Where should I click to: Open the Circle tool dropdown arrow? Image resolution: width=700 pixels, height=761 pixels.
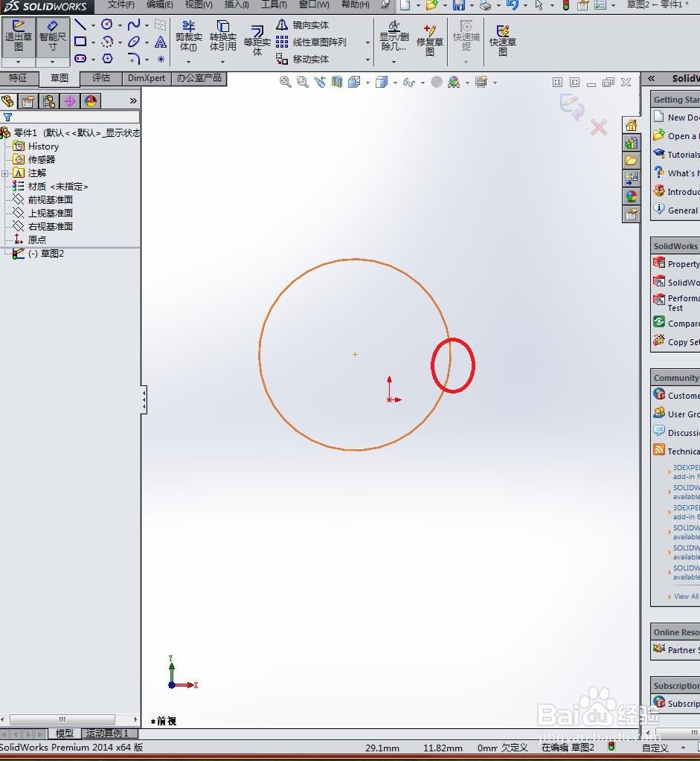pyautogui.click(x=120, y=25)
